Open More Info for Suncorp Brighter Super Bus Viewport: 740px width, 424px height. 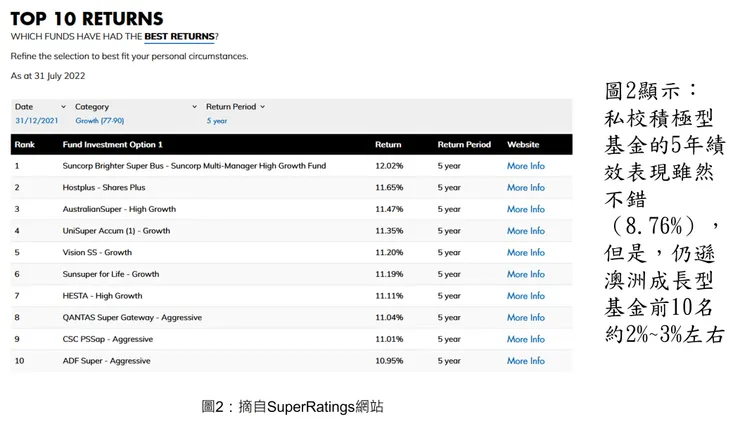point(526,166)
